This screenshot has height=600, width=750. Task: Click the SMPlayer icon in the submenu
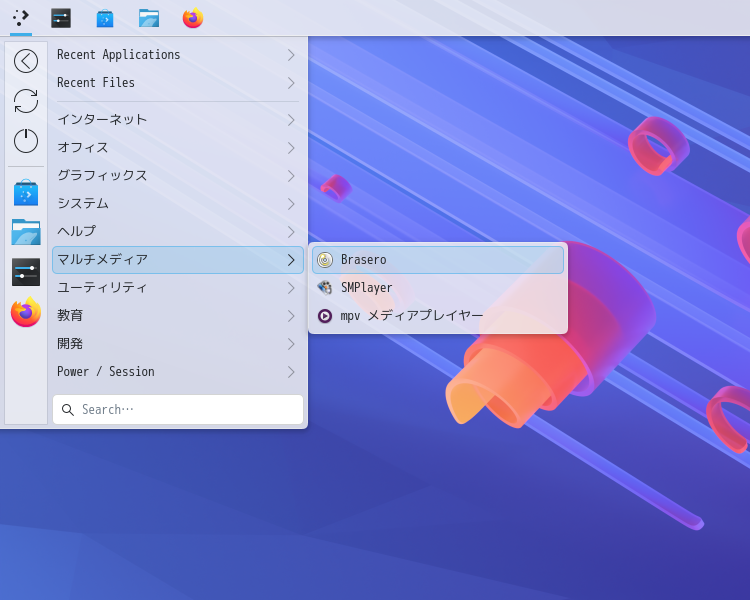tap(325, 288)
